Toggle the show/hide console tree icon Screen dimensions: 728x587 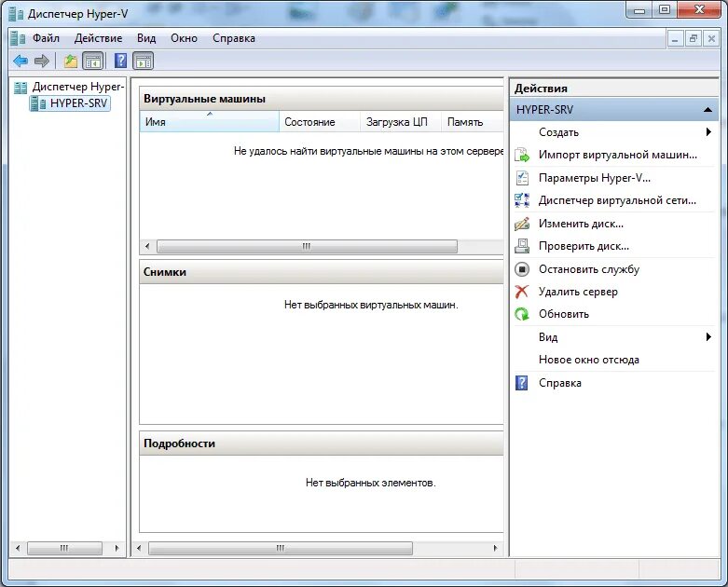[x=93, y=61]
